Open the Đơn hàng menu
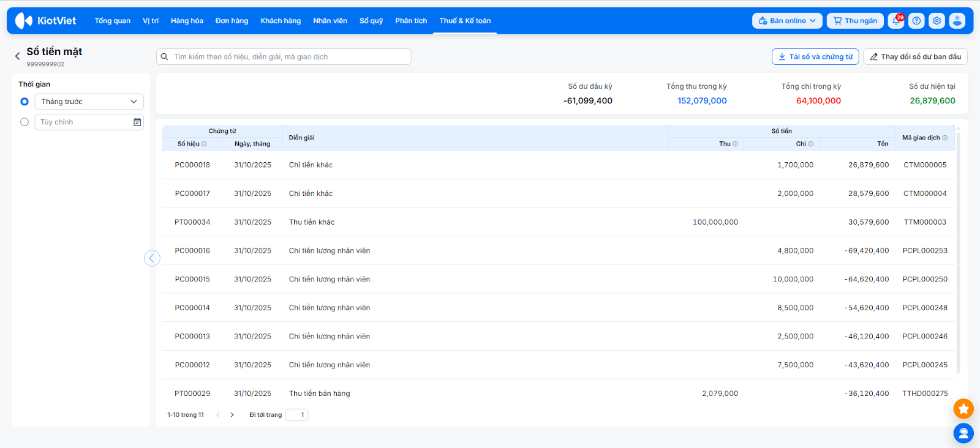Image resolution: width=980 pixels, height=448 pixels. point(232,21)
